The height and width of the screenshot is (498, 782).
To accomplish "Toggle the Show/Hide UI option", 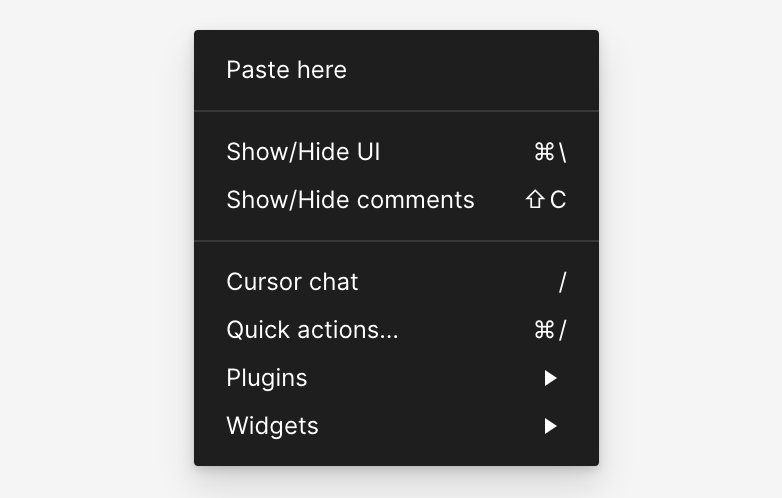I will (303, 152).
